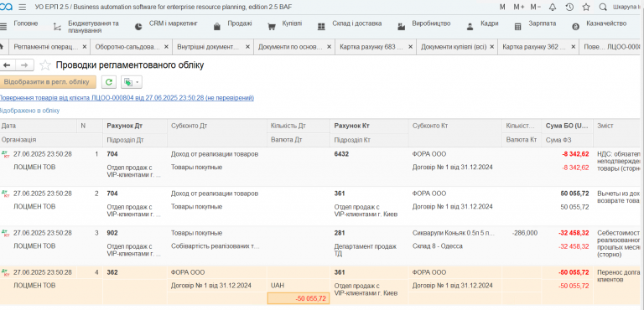Screen dimensions: 644x310
Task: Click the M memory button
Action: tap(502, 7)
